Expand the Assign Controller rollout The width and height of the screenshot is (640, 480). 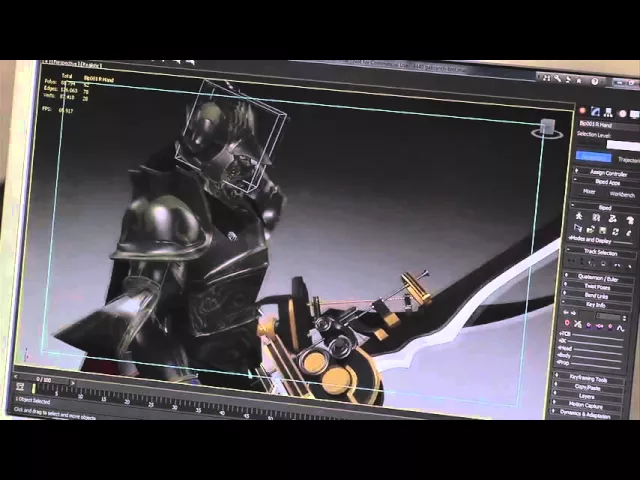pos(606,172)
